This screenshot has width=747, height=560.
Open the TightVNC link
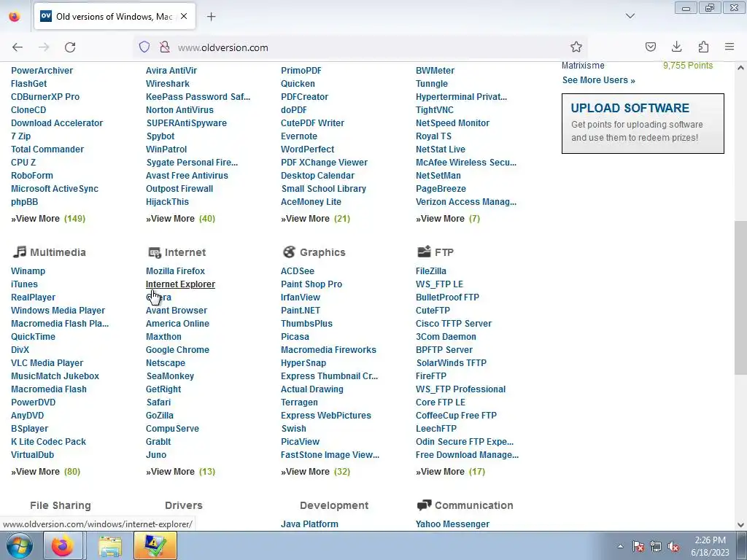435,109
